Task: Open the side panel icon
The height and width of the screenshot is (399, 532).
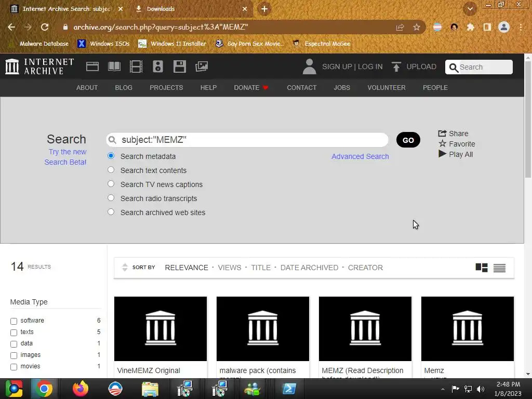Action: [x=487, y=27]
